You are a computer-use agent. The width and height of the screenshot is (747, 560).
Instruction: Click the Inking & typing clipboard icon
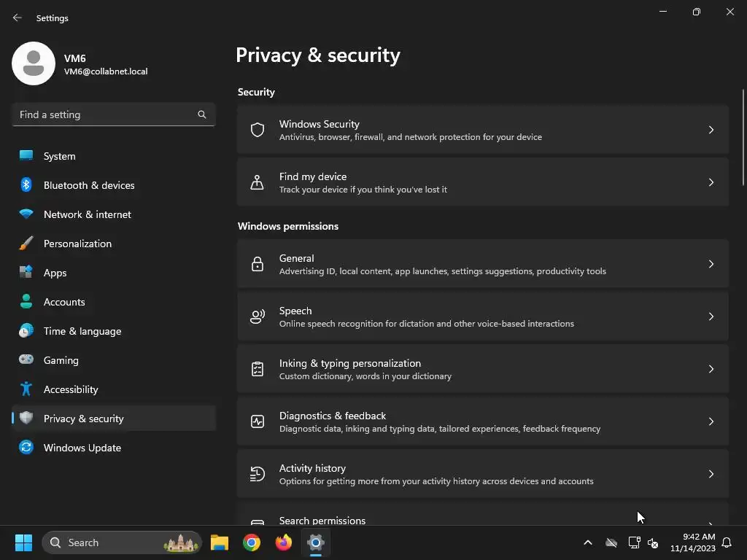pyautogui.click(x=257, y=369)
